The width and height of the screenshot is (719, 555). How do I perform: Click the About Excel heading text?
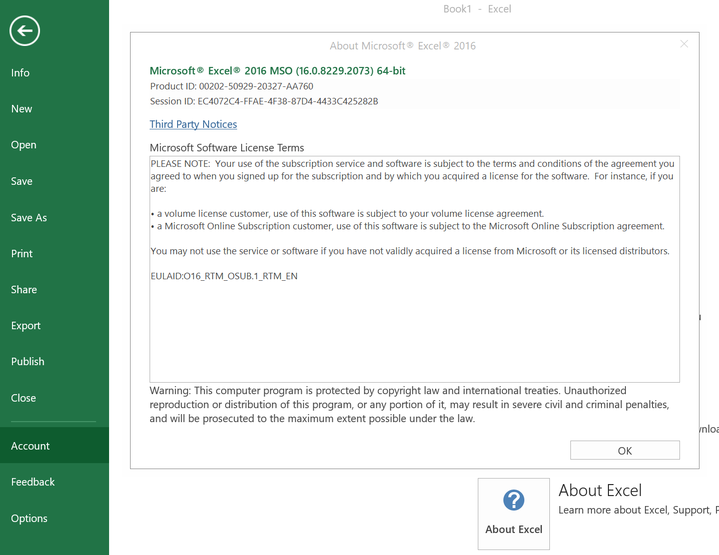click(600, 490)
